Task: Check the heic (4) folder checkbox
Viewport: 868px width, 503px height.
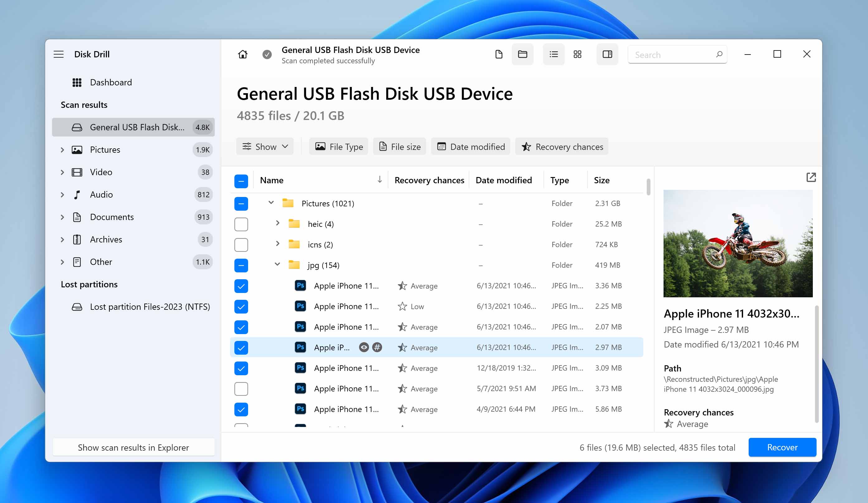Action: (241, 224)
